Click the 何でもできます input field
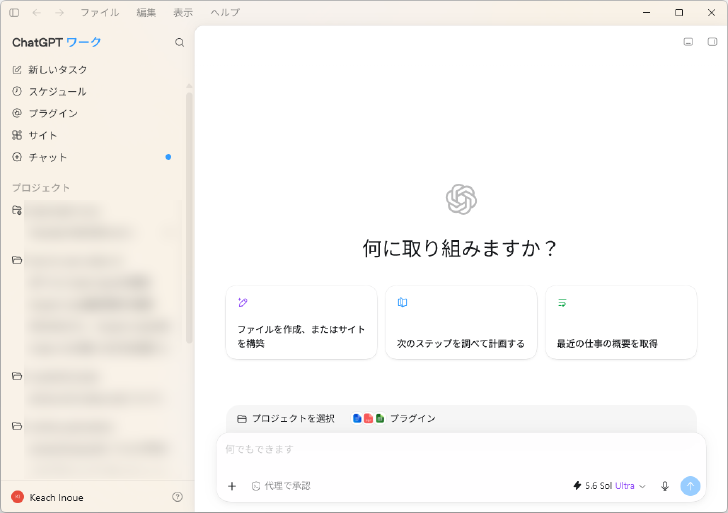The width and height of the screenshot is (728, 513). pyautogui.click(x=461, y=449)
